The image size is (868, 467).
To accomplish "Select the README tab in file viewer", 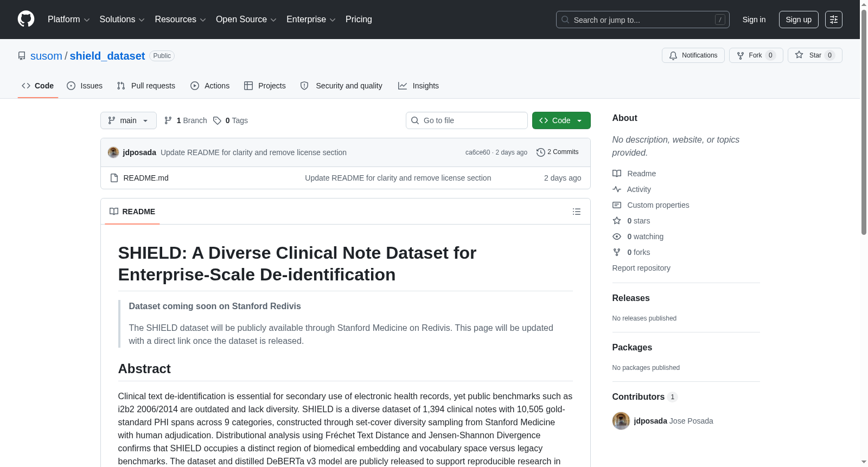I will click(132, 212).
